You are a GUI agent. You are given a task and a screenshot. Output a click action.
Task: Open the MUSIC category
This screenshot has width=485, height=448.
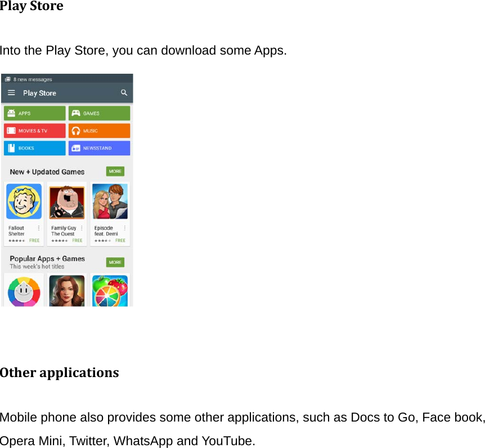point(99,130)
